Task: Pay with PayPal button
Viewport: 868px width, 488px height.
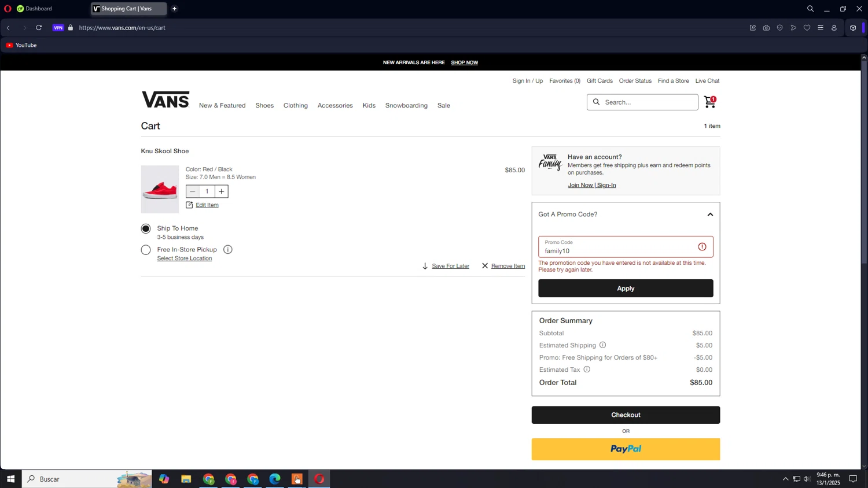Action: (626, 449)
